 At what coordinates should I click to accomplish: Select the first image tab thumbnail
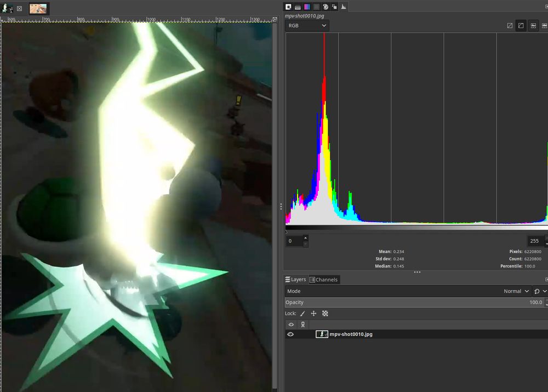[6, 8]
